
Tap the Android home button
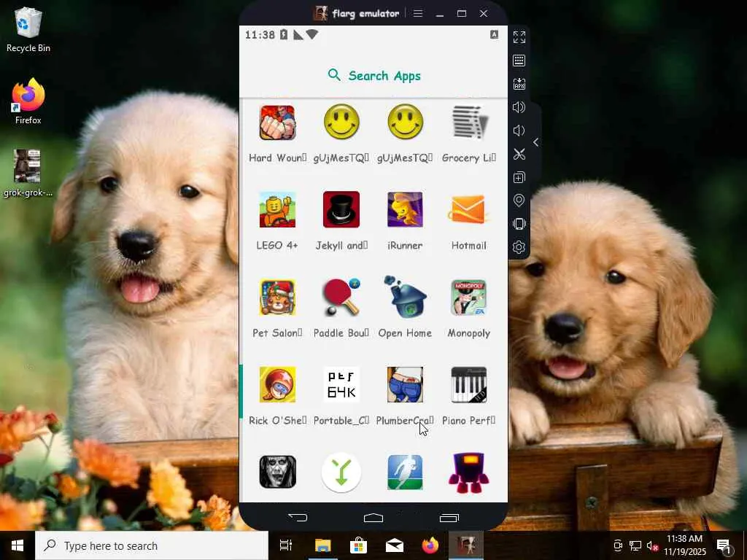(373, 517)
